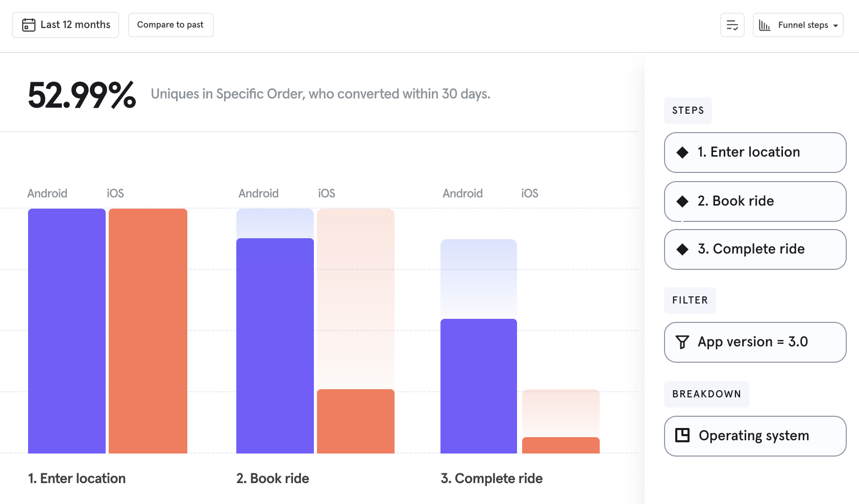Click the 1. Enter location chart axis label
This screenshot has height=504, width=859.
tap(77, 478)
